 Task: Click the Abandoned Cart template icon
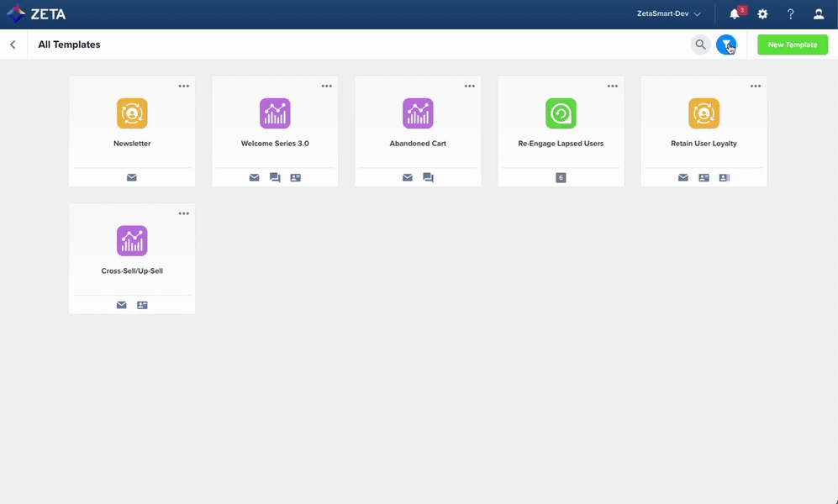pyautogui.click(x=418, y=112)
